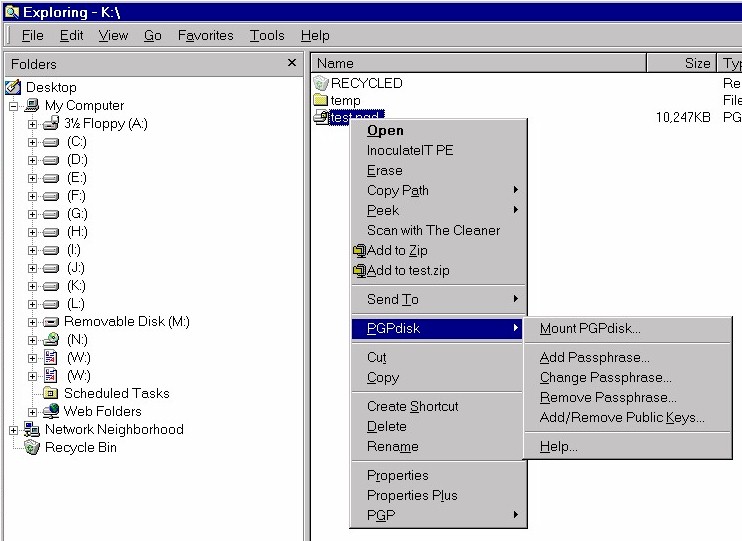Viewport: 742px width, 541px height.
Task: Open the Favorites menu
Action: coord(206,35)
